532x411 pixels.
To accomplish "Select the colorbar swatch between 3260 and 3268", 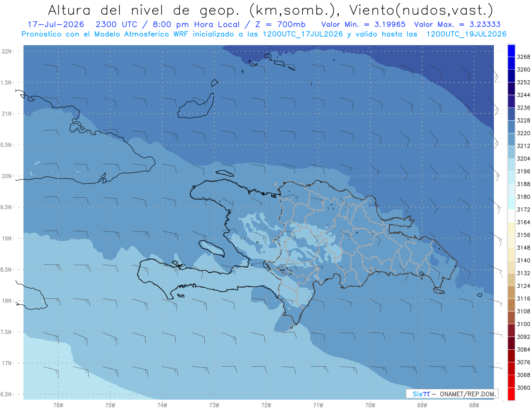I will pos(511,63).
